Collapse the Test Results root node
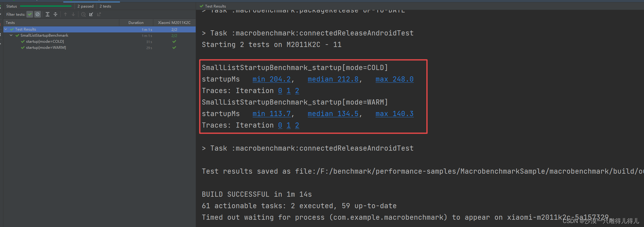644x227 pixels. (6, 29)
